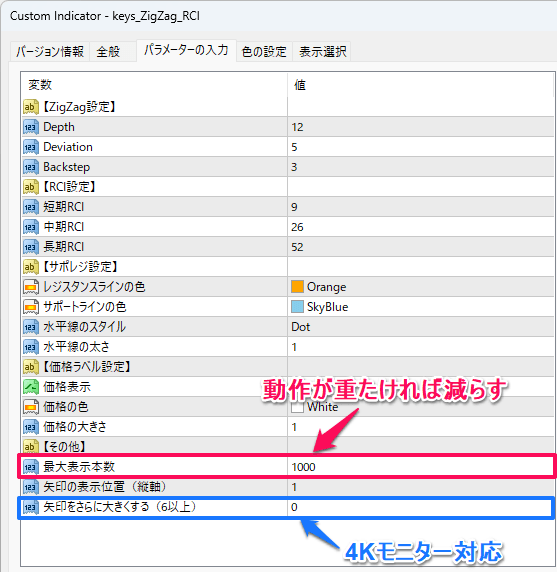Click the icon beside 矢印の表示位置（縦軸）
The height and width of the screenshot is (572, 557).
(31, 487)
